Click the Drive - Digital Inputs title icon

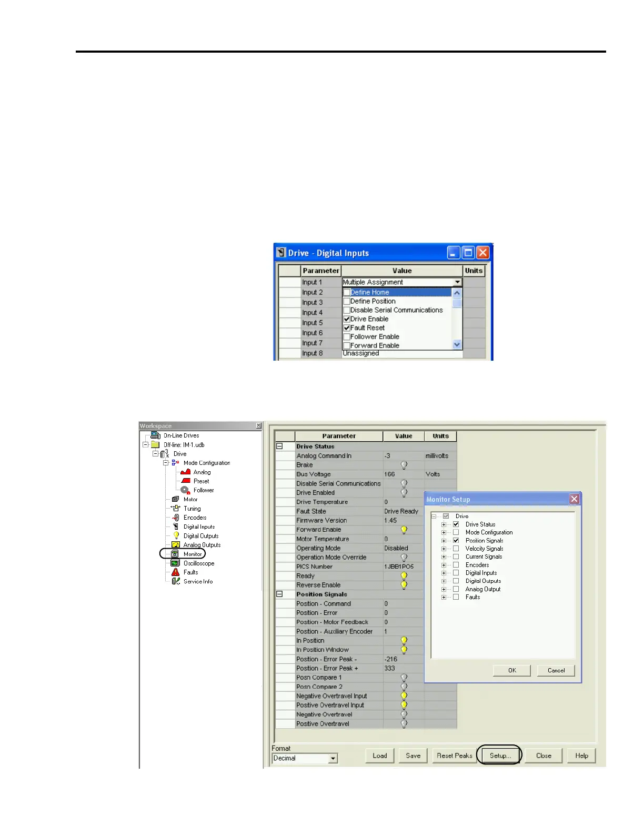click(x=281, y=253)
